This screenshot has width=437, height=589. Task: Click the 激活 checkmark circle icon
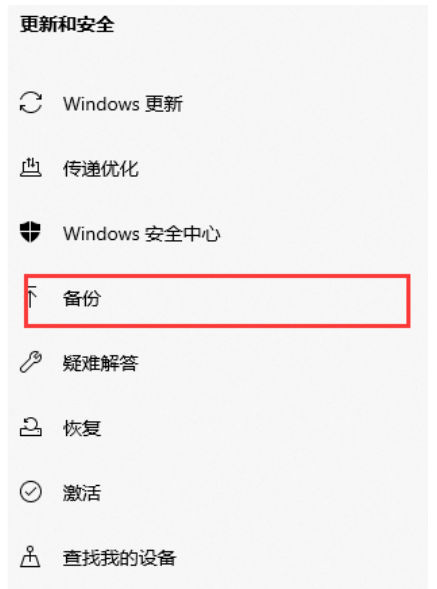(30, 492)
